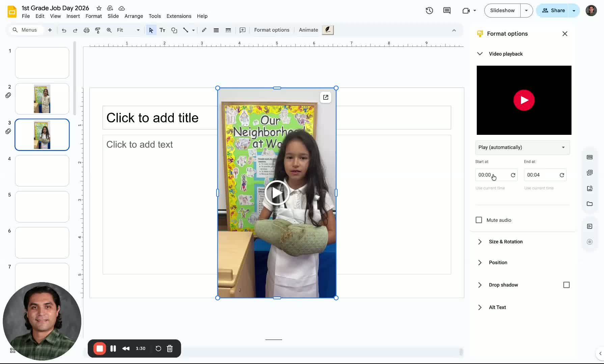Click the Format options toolbar button
This screenshot has width=604, height=364.
(x=272, y=30)
